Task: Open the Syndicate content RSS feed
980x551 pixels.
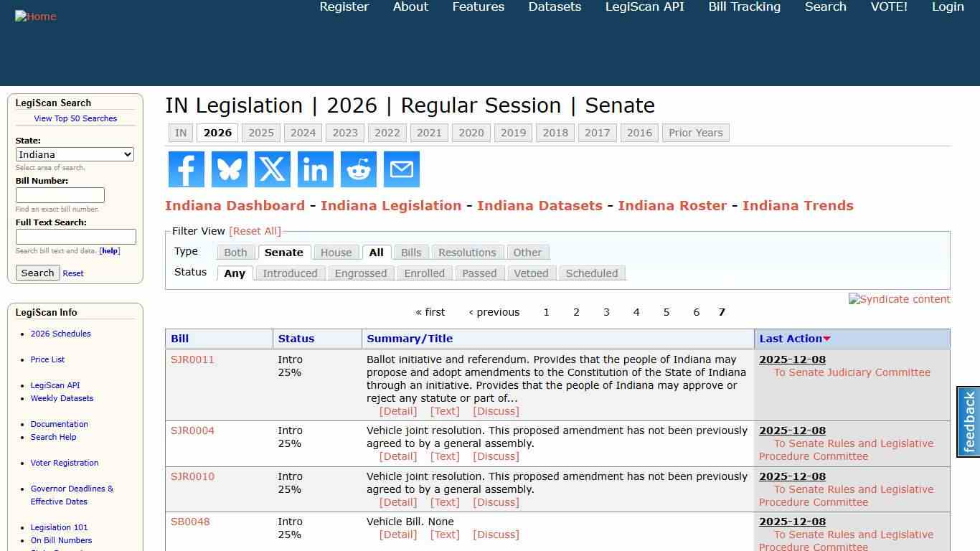Action: [x=899, y=299]
